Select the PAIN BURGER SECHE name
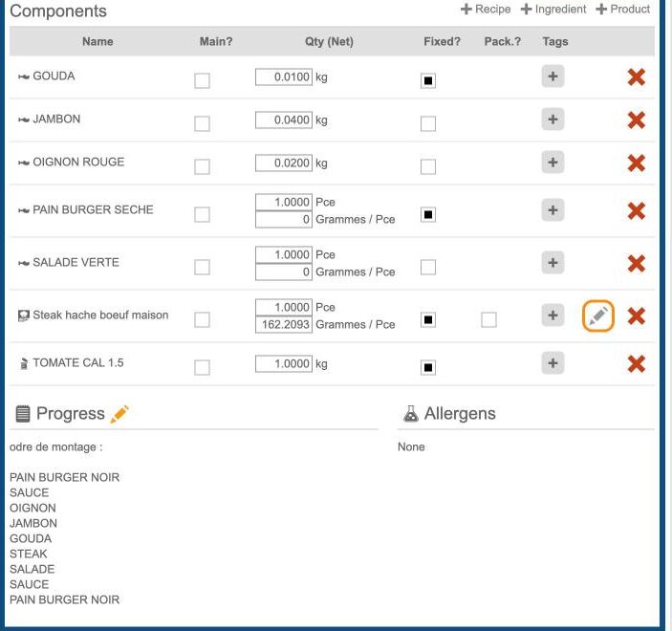The width and height of the screenshot is (672, 631). coord(93,209)
